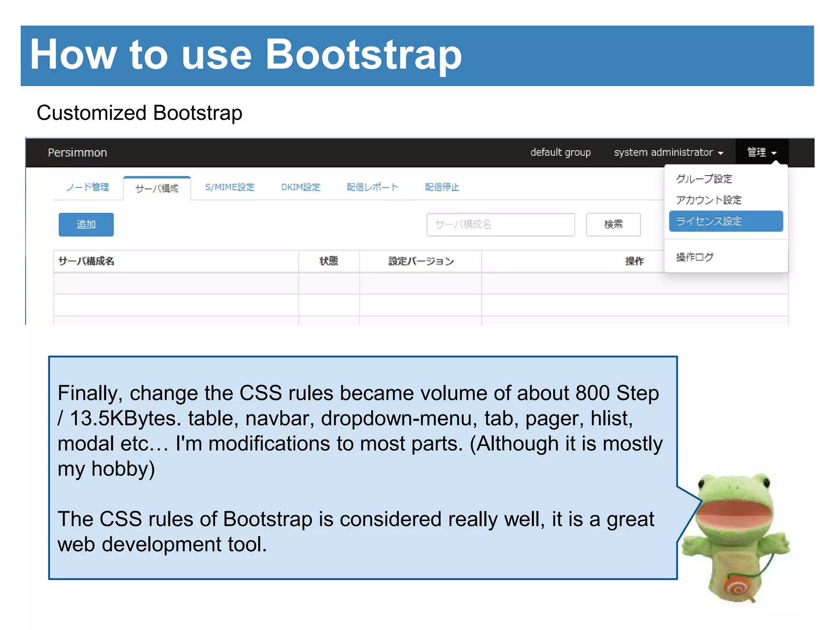The height and width of the screenshot is (630, 840).
Task: Click the 検索 button
Action: [x=613, y=224]
